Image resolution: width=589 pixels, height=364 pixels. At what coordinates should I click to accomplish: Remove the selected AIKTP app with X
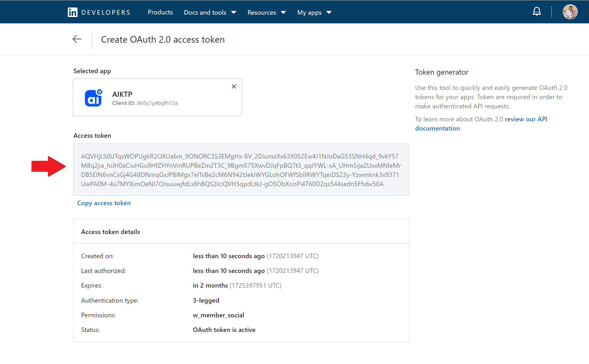click(x=234, y=86)
